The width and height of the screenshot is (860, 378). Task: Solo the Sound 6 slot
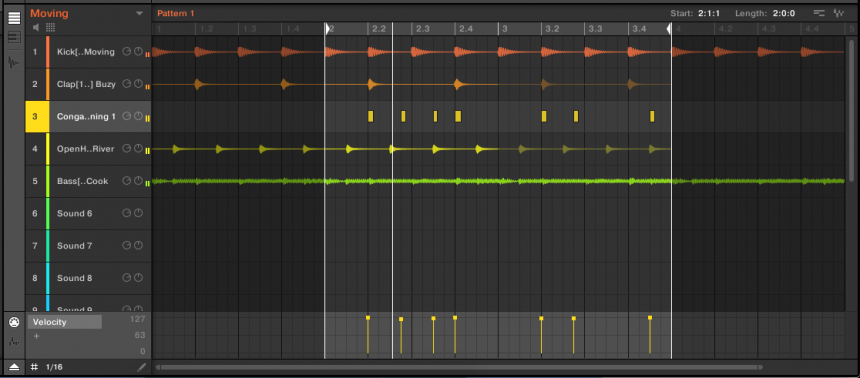[x=127, y=213]
